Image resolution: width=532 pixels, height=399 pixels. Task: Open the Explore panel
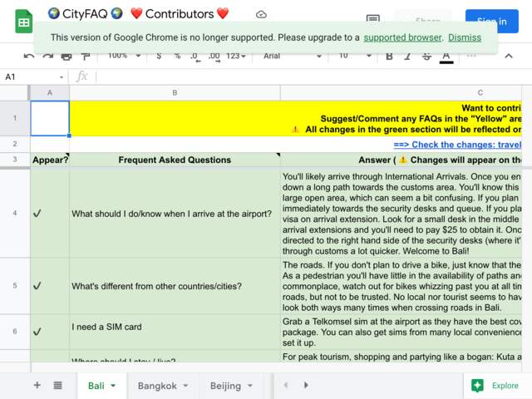click(x=495, y=386)
